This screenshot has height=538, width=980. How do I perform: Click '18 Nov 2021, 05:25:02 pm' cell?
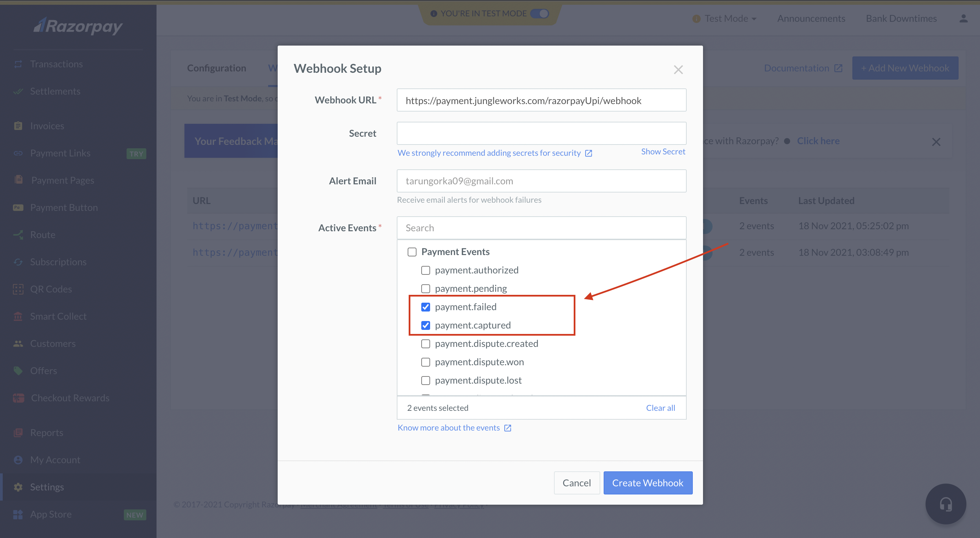point(853,226)
